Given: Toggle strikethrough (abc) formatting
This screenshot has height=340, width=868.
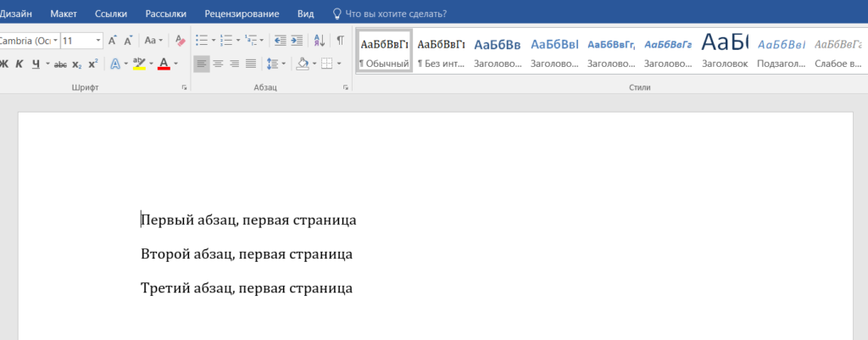Looking at the screenshot, I should [60, 64].
